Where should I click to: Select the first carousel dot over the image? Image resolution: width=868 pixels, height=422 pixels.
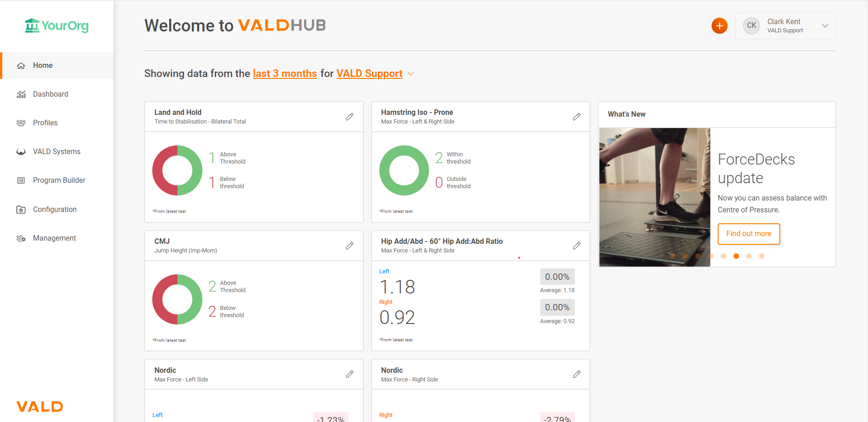pos(672,256)
